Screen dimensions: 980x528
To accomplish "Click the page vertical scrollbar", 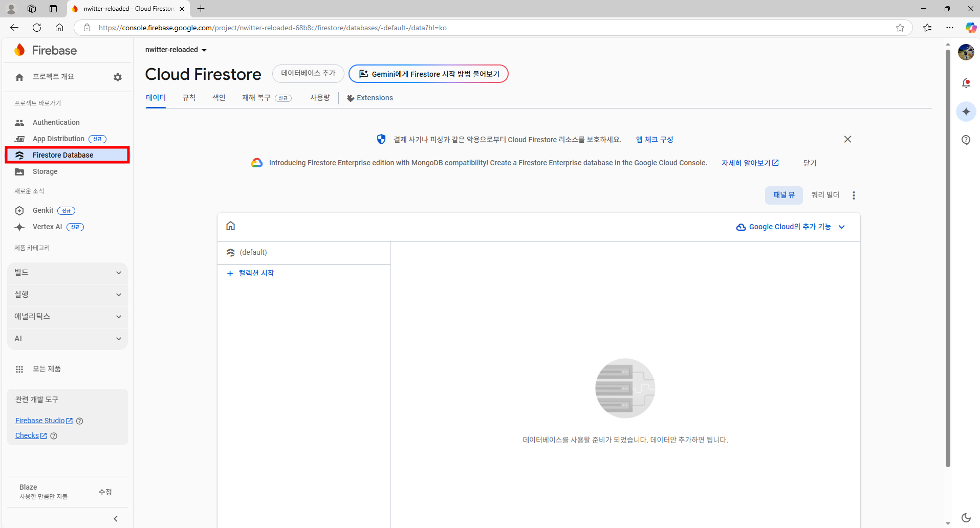I will coord(948,258).
